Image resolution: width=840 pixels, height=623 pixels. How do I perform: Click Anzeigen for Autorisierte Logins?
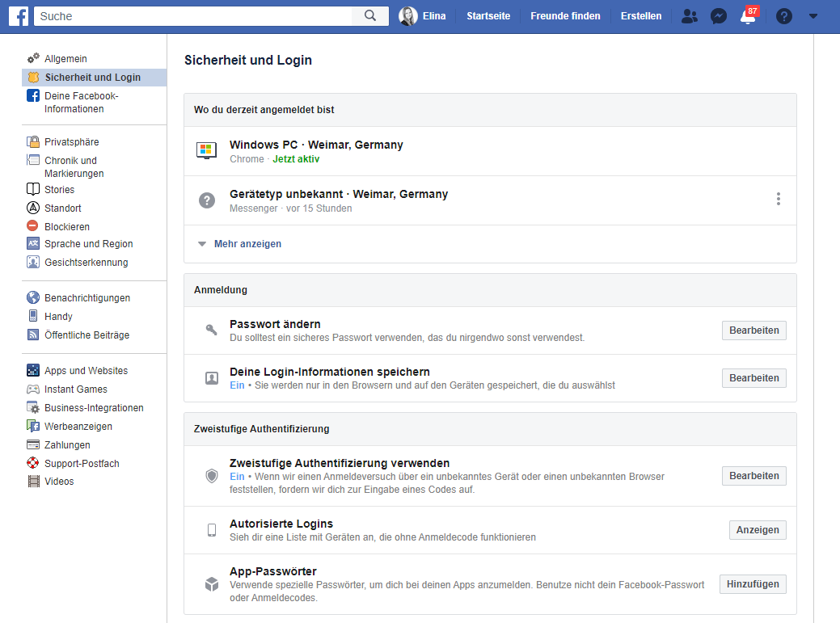coord(758,530)
